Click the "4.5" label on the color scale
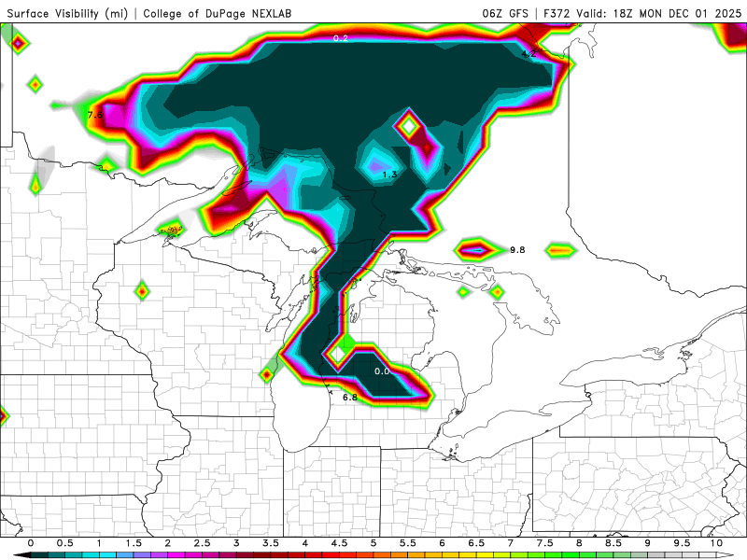Image resolution: width=747 pixels, height=560 pixels. [x=339, y=543]
